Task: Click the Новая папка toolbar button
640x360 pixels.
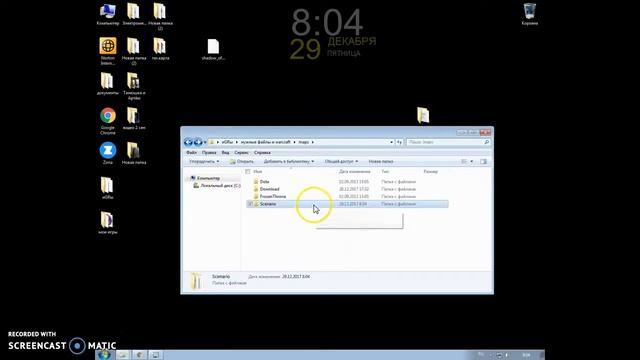Action: pyautogui.click(x=381, y=162)
